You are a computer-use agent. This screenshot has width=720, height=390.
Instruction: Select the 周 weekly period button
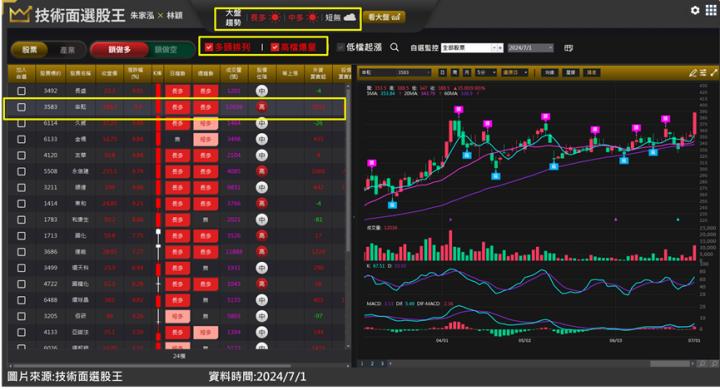click(455, 73)
